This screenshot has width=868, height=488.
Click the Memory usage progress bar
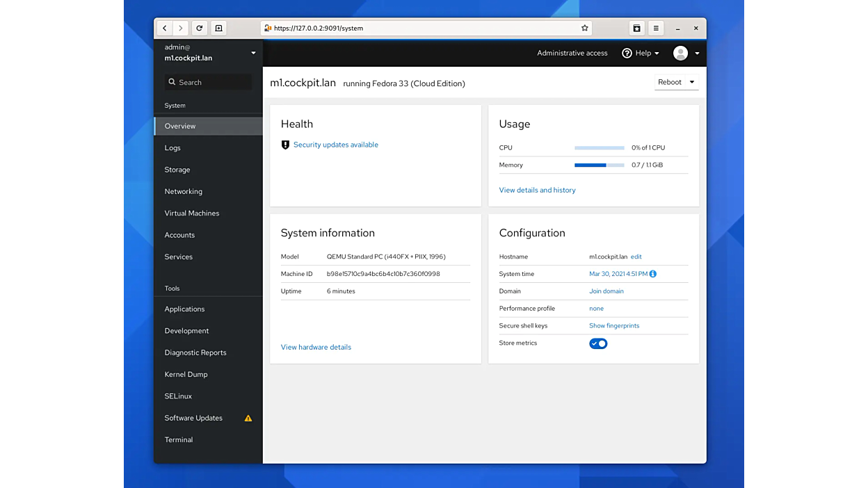(599, 165)
